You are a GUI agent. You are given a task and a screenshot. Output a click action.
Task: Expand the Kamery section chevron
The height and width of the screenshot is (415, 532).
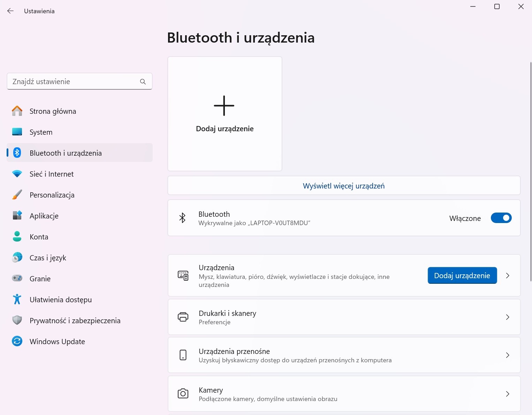[x=508, y=394]
